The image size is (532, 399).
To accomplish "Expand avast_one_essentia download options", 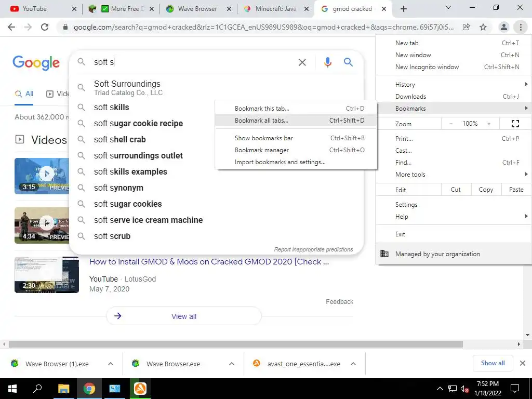I will click(x=353, y=364).
